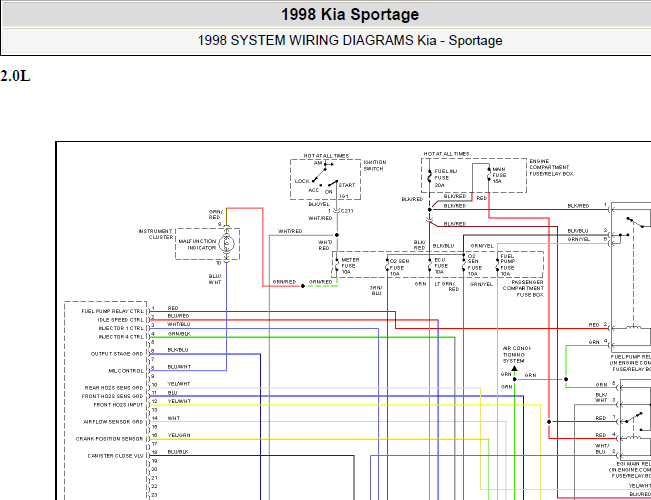Select the ECU FUSE 10A label

coord(441,266)
